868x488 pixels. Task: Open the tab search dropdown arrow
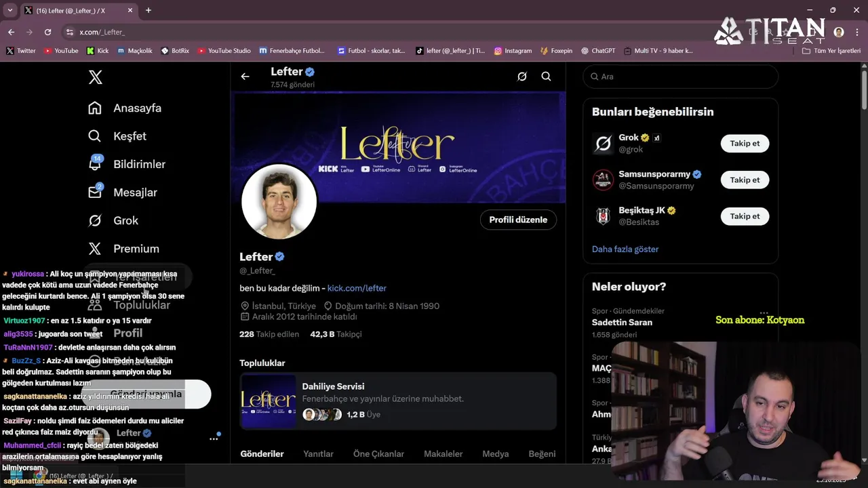pyautogui.click(x=9, y=10)
